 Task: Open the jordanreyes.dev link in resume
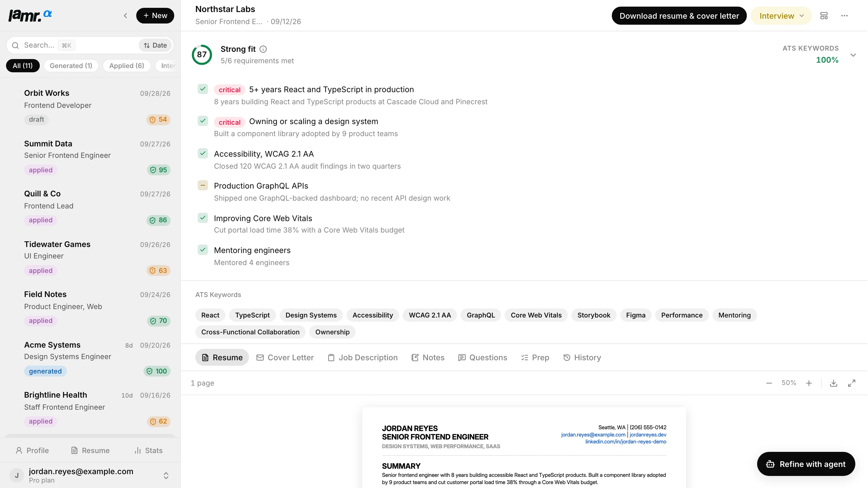(648, 434)
